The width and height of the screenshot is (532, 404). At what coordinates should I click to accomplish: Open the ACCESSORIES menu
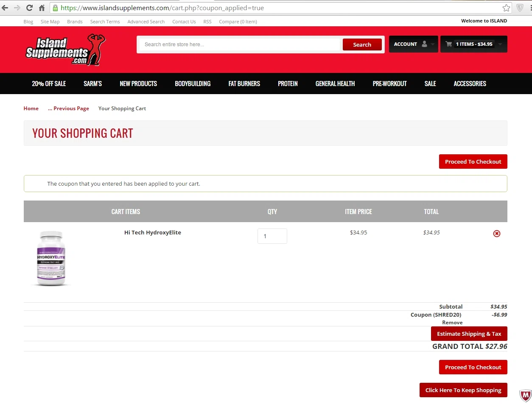(470, 84)
